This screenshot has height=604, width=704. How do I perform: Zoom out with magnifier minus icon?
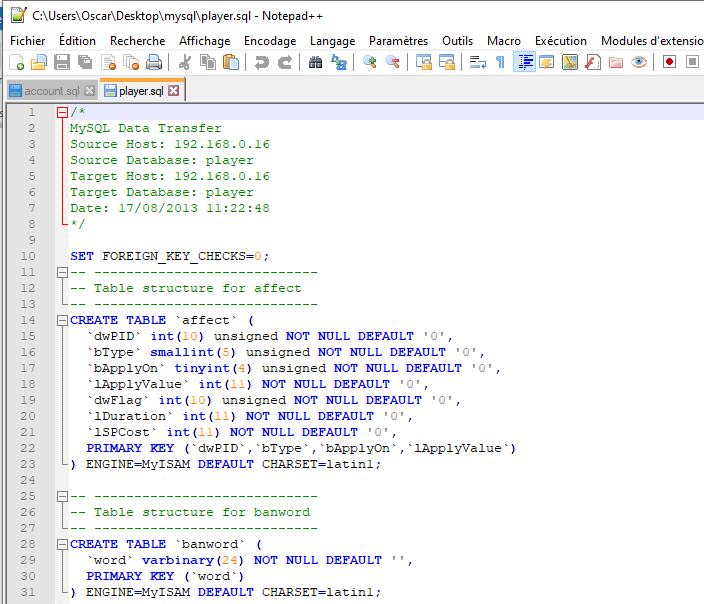click(392, 62)
